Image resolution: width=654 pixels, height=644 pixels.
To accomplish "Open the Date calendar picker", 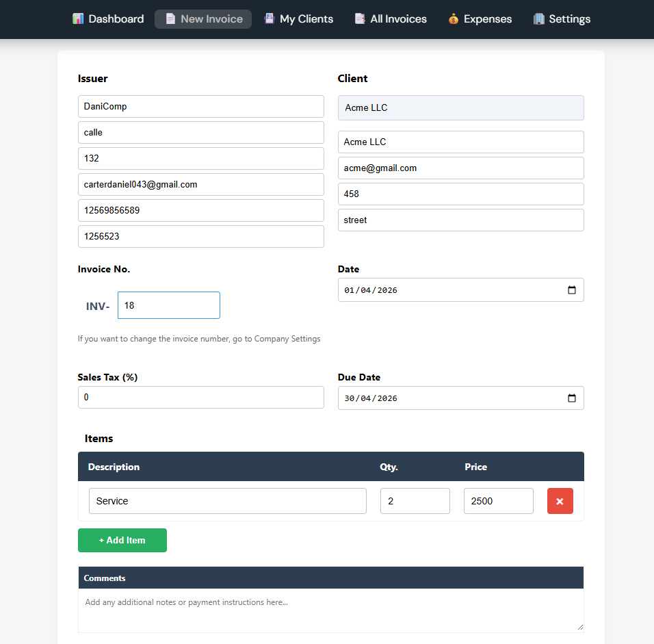I will (572, 289).
